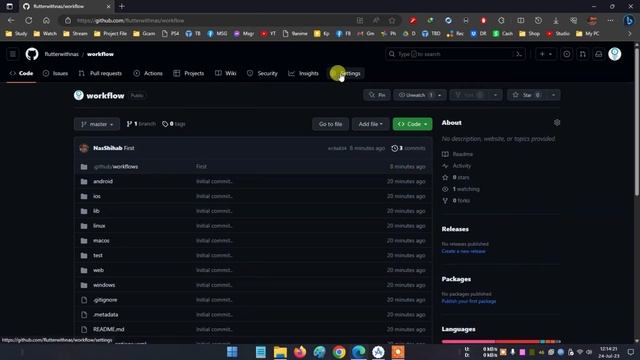Click Create a new release link
Screen dimensions: 640x360
pyautogui.click(x=464, y=251)
